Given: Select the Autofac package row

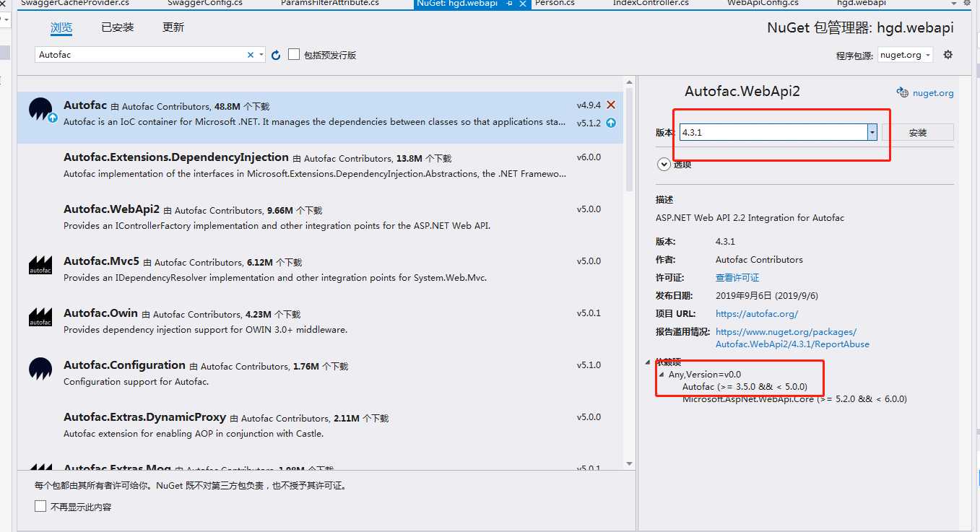Looking at the screenshot, I should (320, 117).
